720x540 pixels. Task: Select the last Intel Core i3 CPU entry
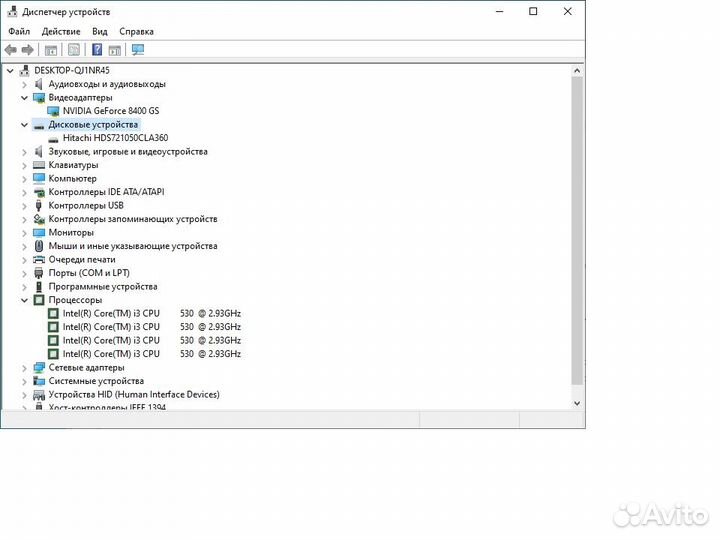pyautogui.click(x=110, y=354)
